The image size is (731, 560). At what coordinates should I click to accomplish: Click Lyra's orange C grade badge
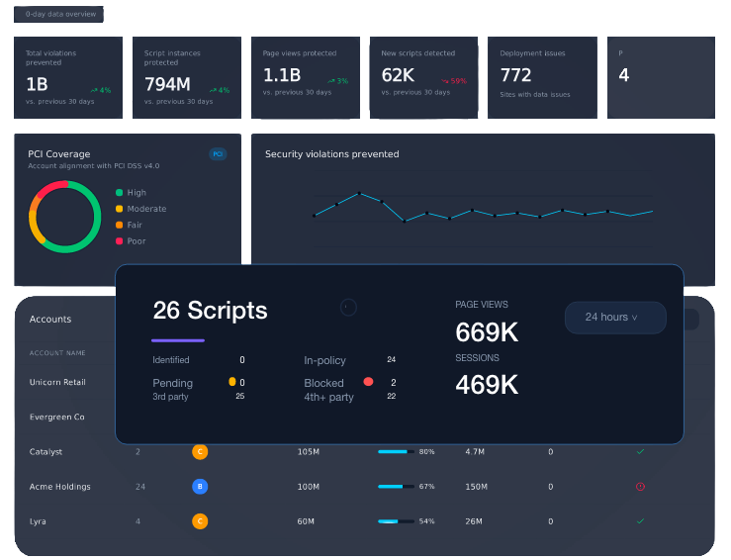point(200,521)
